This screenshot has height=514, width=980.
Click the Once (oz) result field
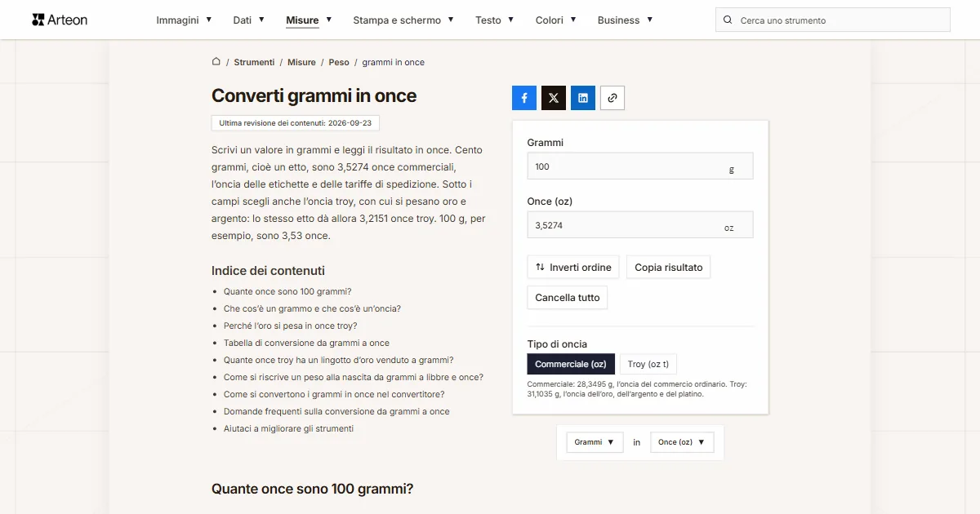(640, 225)
